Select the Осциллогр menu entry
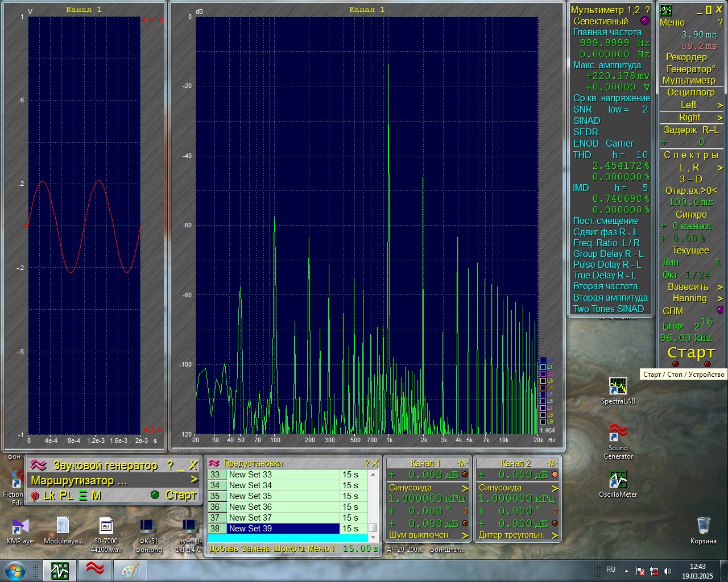The width and height of the screenshot is (728, 582). point(690,92)
